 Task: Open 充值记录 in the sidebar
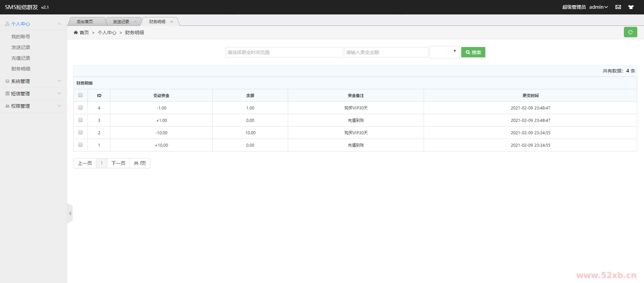(x=21, y=58)
